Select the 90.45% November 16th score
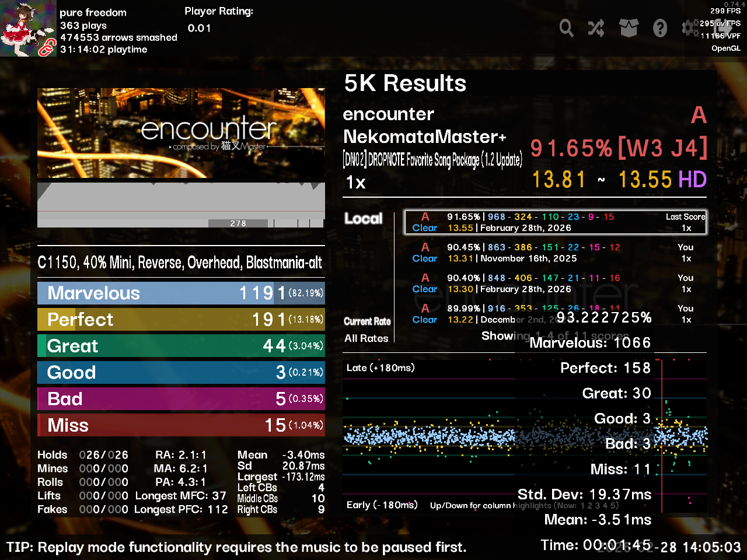Screen dimensions: 747x560 point(555,253)
